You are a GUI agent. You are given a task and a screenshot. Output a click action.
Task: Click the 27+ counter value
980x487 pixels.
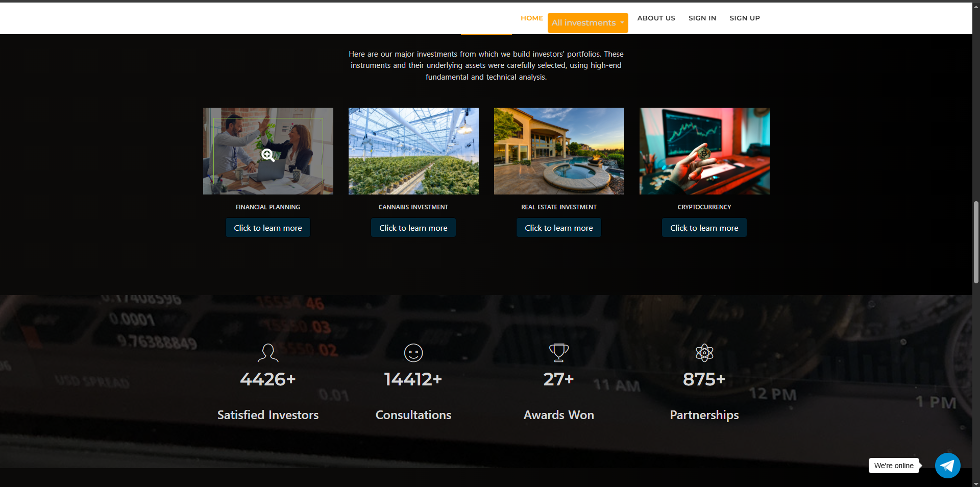[x=559, y=379]
